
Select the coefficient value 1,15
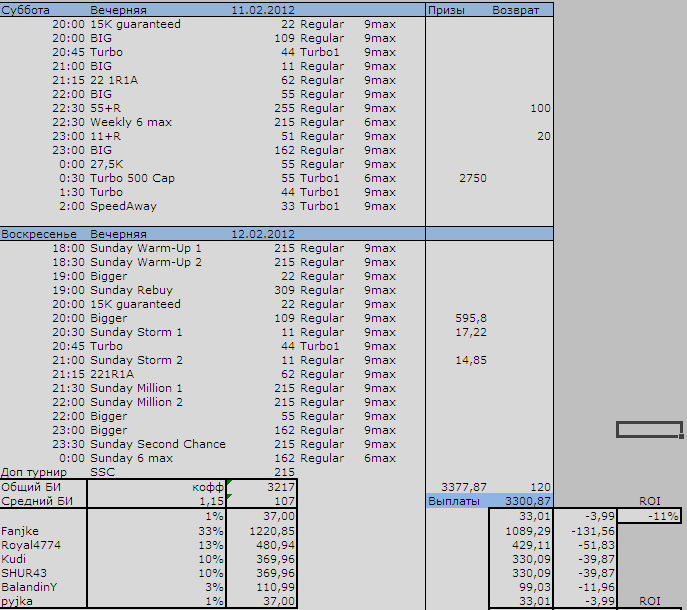click(x=212, y=501)
